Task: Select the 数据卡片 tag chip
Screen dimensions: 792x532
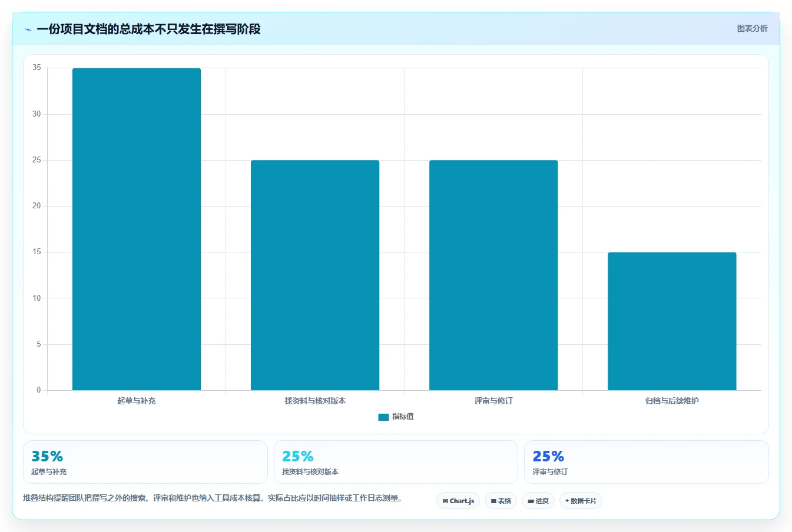Action: (x=581, y=501)
